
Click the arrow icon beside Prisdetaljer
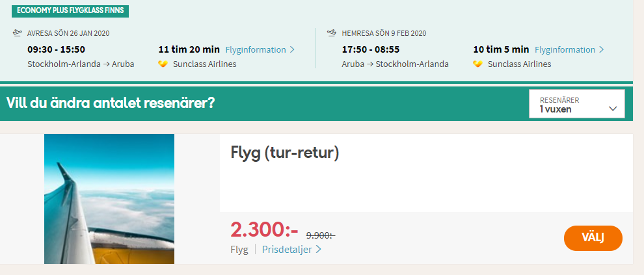click(x=318, y=249)
